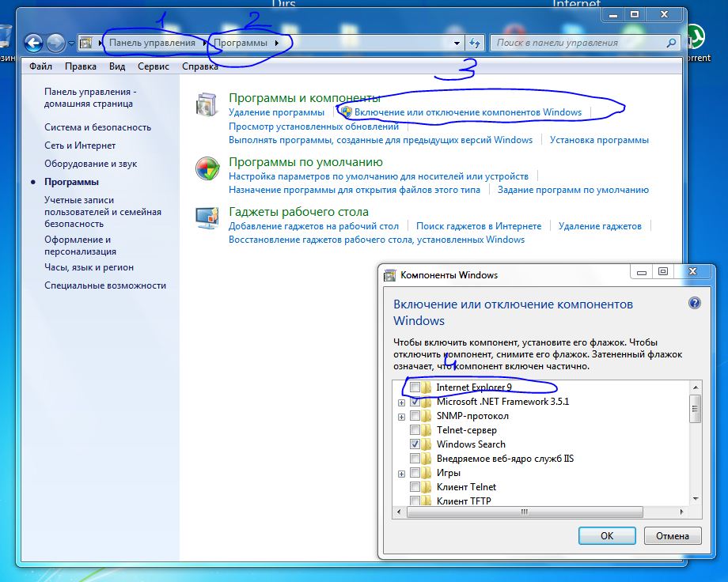Click the search magnifier icon
This screenshot has width=728, height=582.
672,43
